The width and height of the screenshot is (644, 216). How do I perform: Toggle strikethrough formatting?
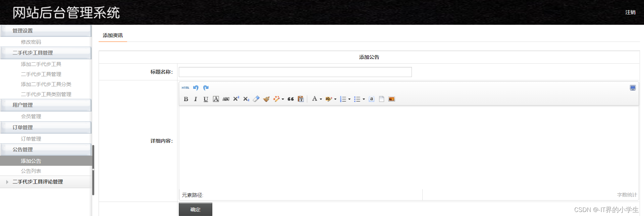(x=226, y=99)
